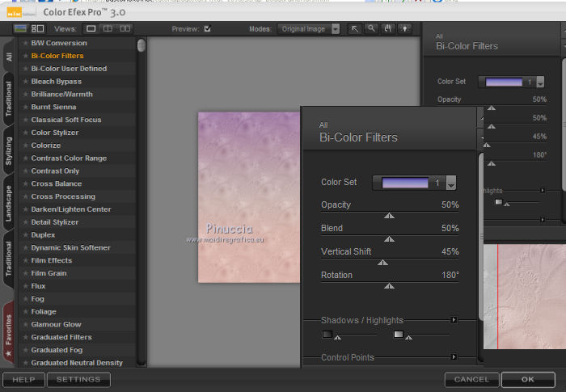Open the Modes dropdown
This screenshot has width=566, height=392.
[309, 29]
